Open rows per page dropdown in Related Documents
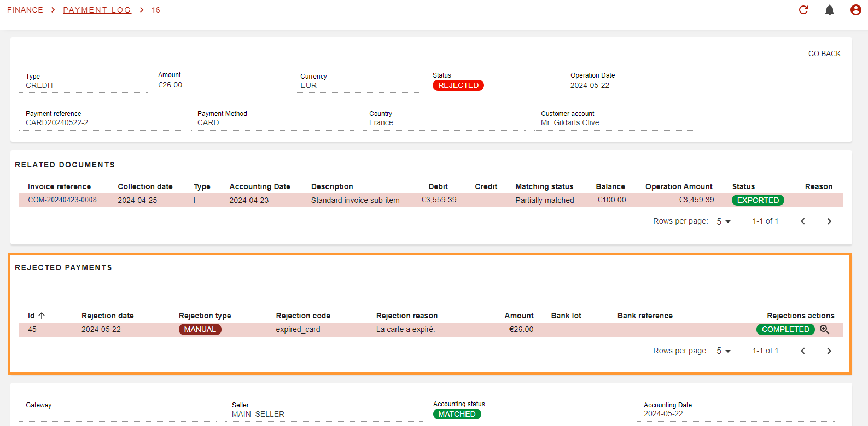 [724, 221]
